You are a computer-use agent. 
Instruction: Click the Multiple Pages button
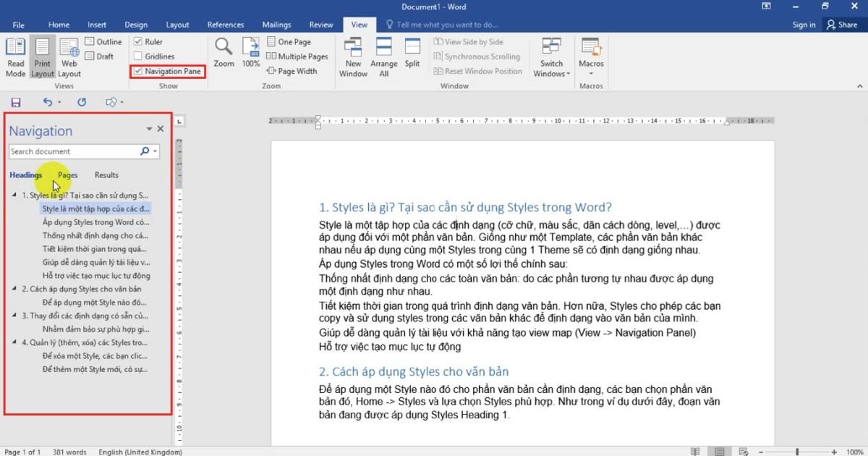pyautogui.click(x=297, y=56)
